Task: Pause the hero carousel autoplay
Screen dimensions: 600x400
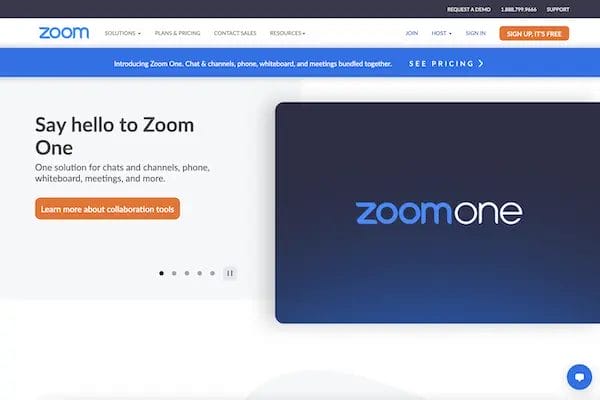Action: [x=230, y=273]
